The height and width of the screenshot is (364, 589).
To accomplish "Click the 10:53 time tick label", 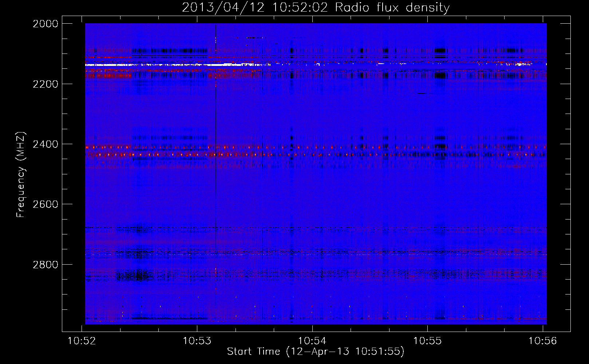I will click(197, 341).
